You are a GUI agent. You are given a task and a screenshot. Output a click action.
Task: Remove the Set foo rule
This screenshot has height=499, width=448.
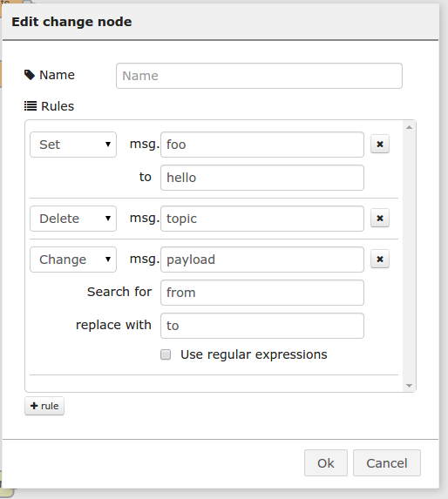tap(379, 145)
